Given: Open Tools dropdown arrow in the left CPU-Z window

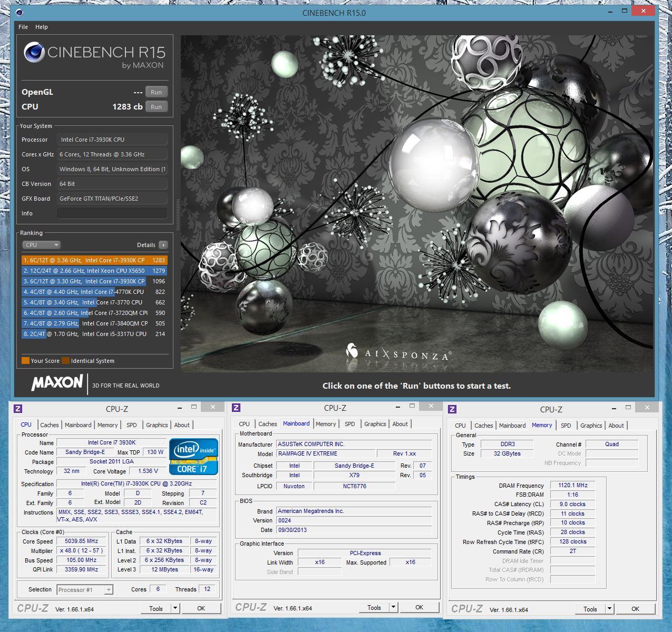Looking at the screenshot, I should [x=175, y=608].
